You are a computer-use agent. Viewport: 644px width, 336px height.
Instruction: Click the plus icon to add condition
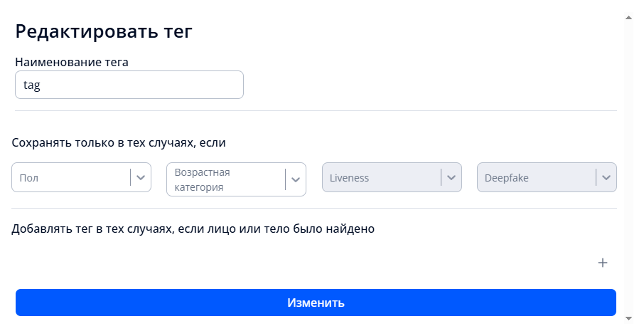[603, 263]
